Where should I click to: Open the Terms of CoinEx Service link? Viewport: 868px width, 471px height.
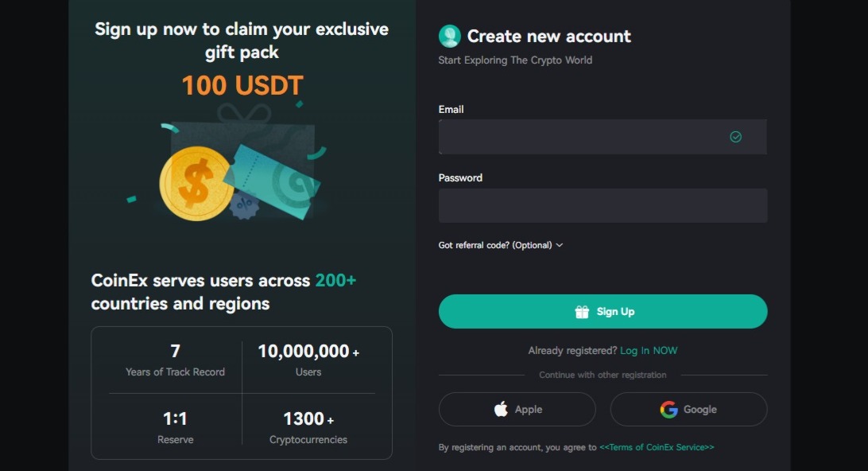(657, 447)
